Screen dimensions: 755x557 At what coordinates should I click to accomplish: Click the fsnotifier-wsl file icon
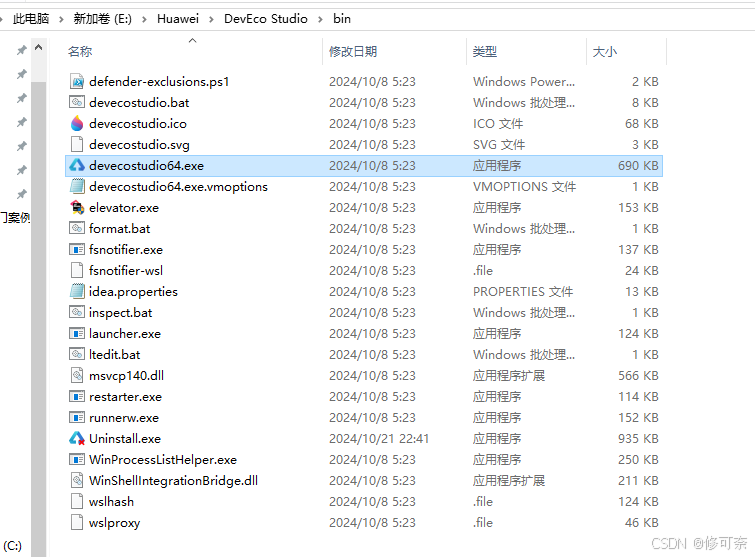click(x=77, y=271)
